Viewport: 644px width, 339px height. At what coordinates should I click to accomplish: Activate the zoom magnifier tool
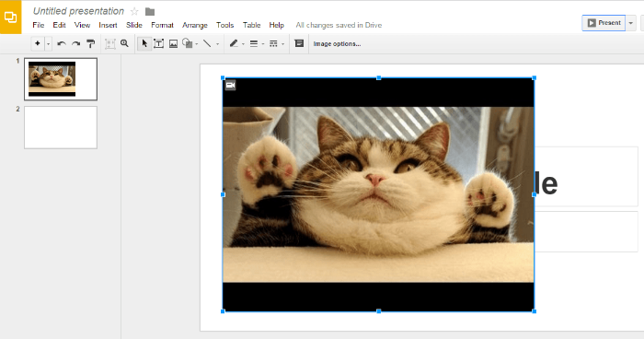(124, 43)
